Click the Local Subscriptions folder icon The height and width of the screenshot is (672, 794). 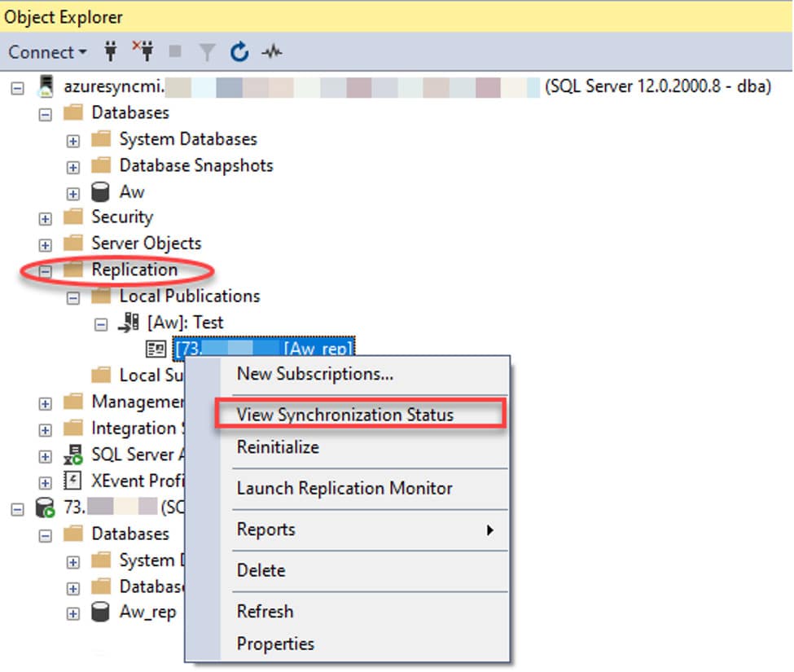[101, 376]
